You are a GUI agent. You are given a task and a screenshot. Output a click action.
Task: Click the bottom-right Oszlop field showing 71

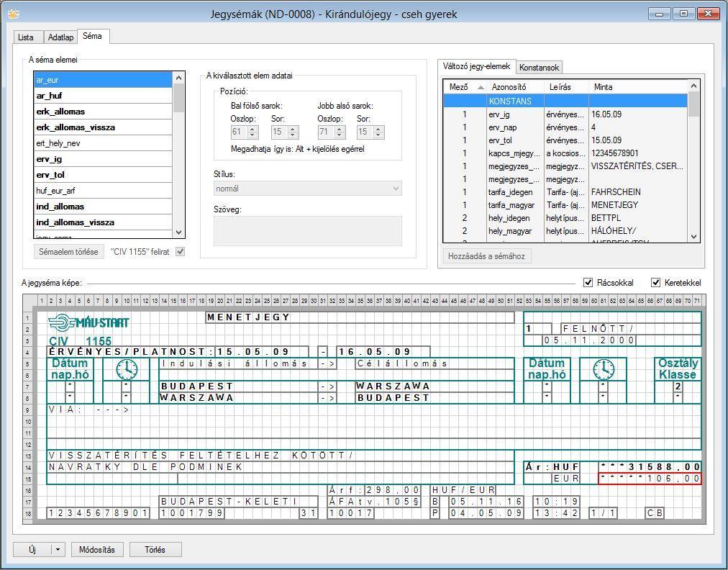point(326,132)
